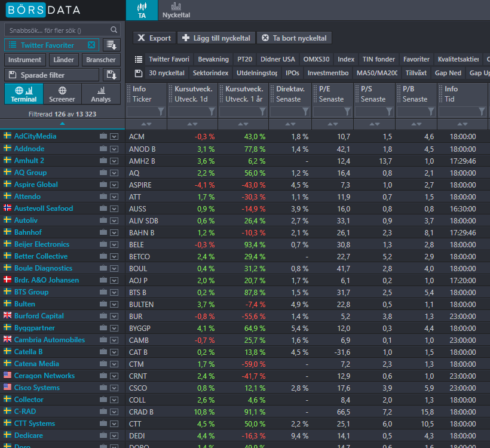The height and width of the screenshot is (448, 490).
Task: Click the save filter icon next to Sparade filter
Action: tap(112, 75)
